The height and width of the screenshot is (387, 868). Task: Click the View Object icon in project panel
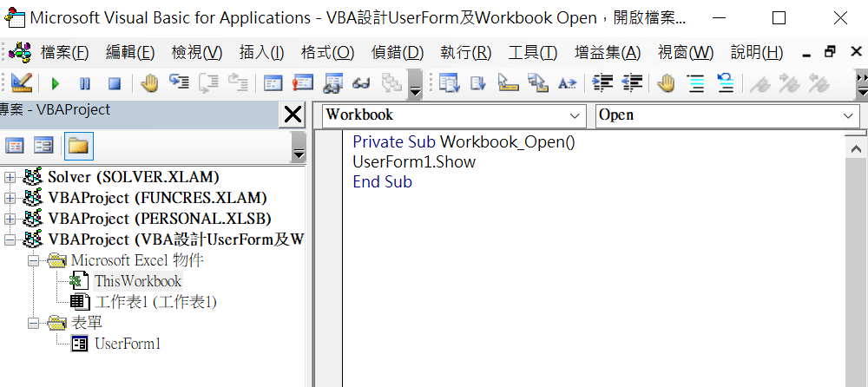[x=43, y=146]
